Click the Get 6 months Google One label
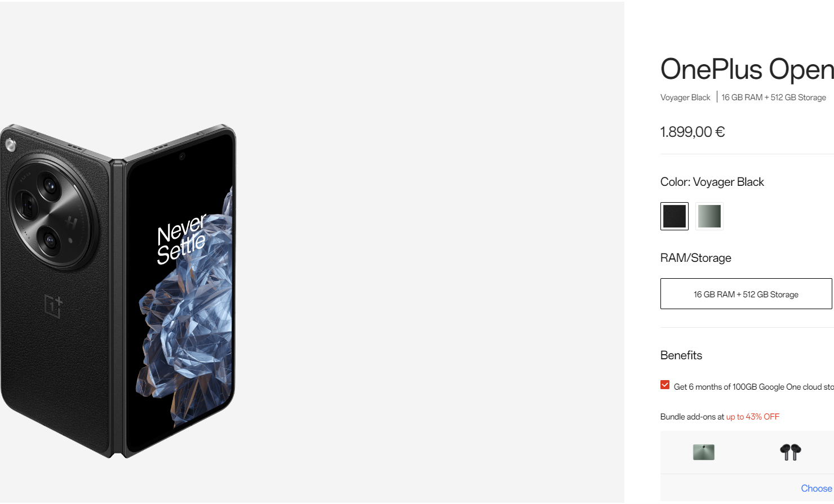The height and width of the screenshot is (504, 834). pos(754,387)
